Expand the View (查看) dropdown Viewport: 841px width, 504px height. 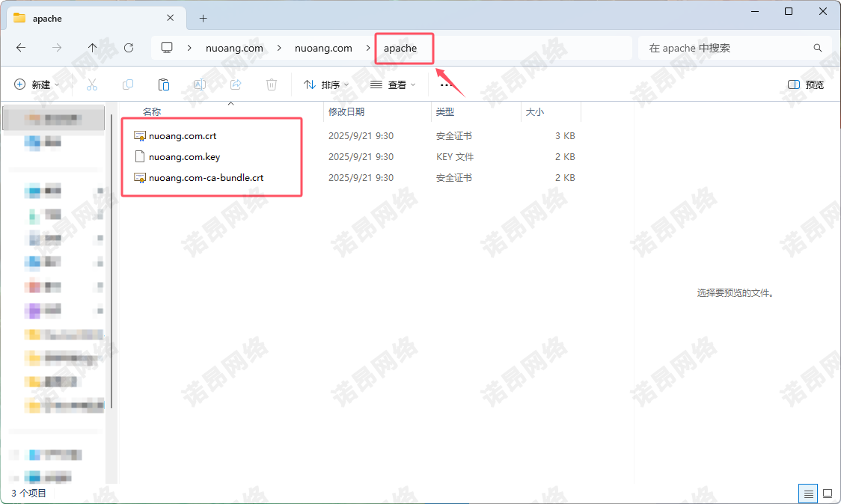(393, 85)
